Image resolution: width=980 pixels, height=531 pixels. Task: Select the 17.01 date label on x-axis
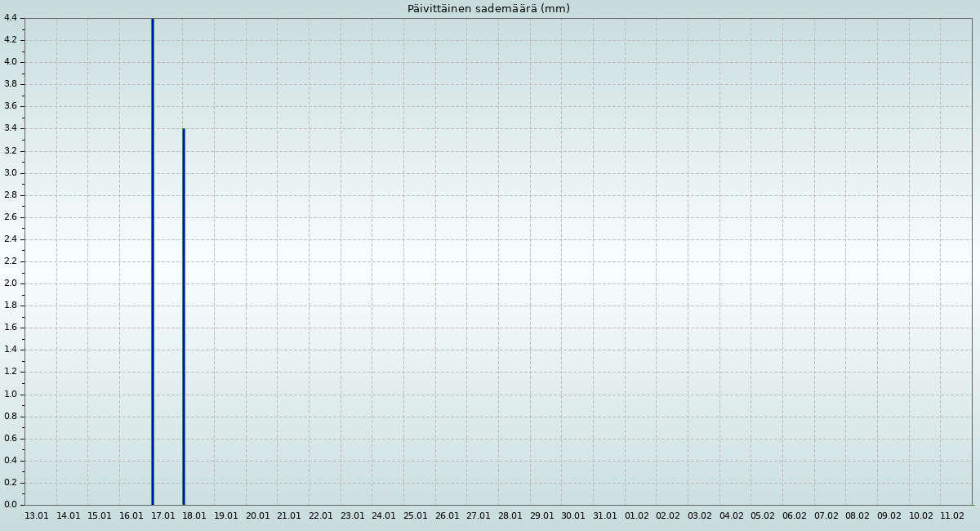tap(163, 516)
